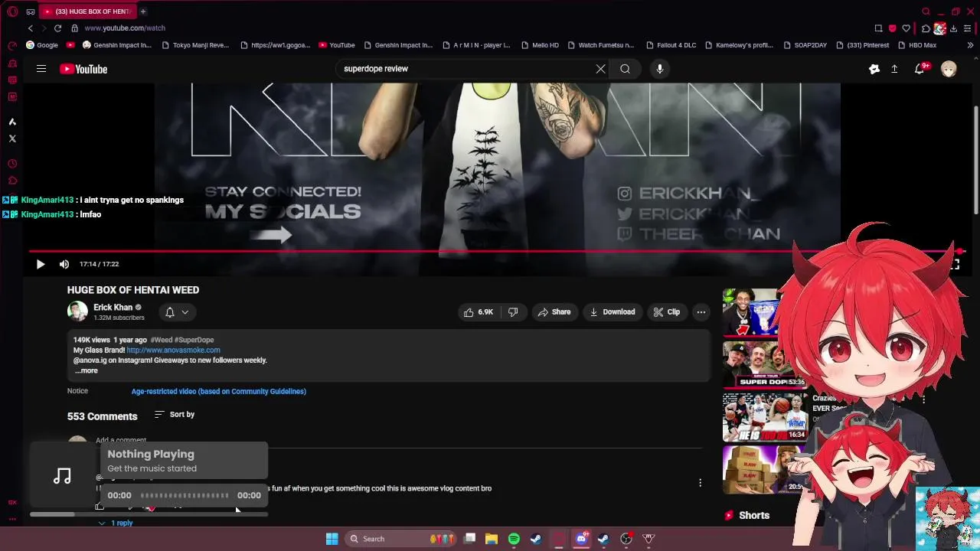Open the anovasmoke.com link
Image resolution: width=980 pixels, height=551 pixels.
pos(173,350)
